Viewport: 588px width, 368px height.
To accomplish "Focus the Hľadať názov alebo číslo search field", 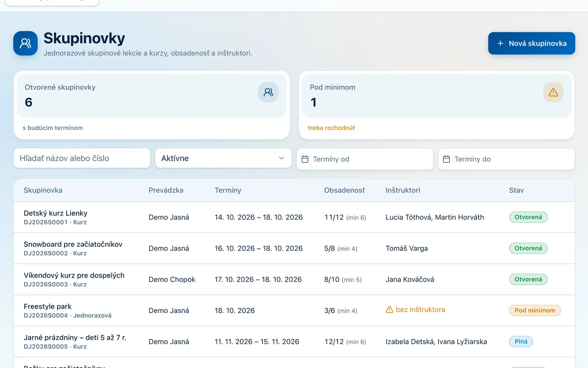I will 82,158.
